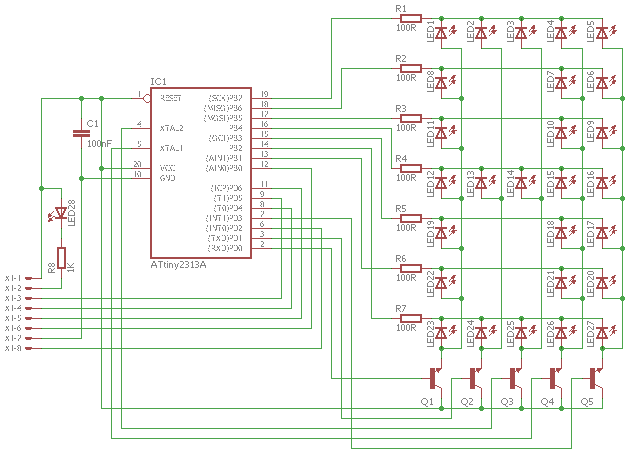Select the IC1 part name label
The height and width of the screenshot is (450, 626).
[x=158, y=81]
